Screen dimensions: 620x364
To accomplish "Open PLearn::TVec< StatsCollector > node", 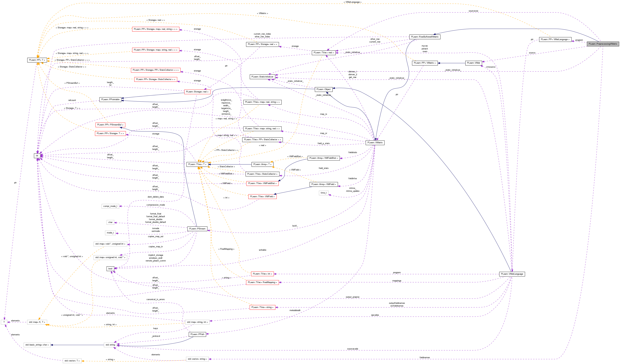I will pyautogui.click(x=262, y=174).
